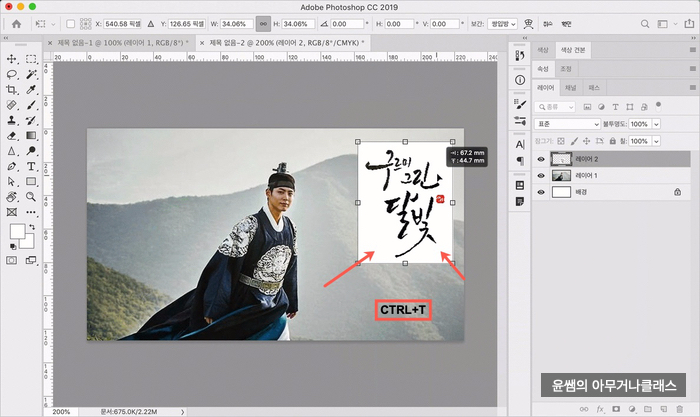Select the Zoom tool
Viewport: 700px width, 417px height.
click(31, 196)
